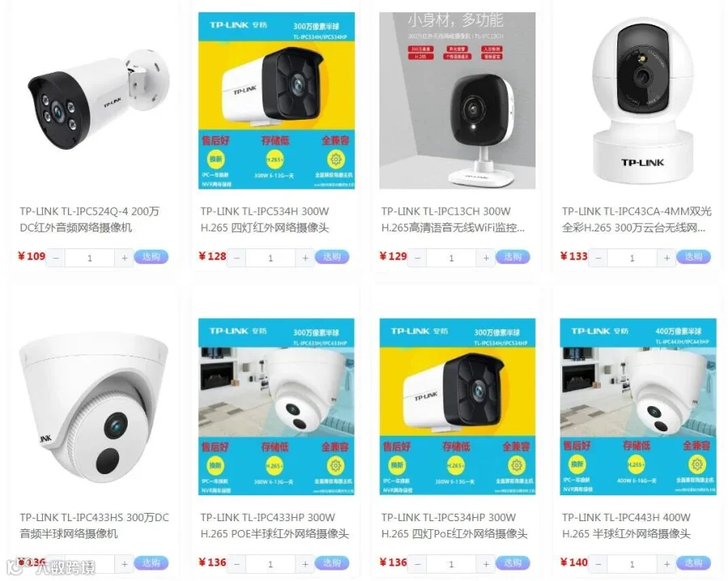Screen dimensions: 728x581
Task: Open TL-IPC13CH WiFi camera product image
Action: coord(457,100)
